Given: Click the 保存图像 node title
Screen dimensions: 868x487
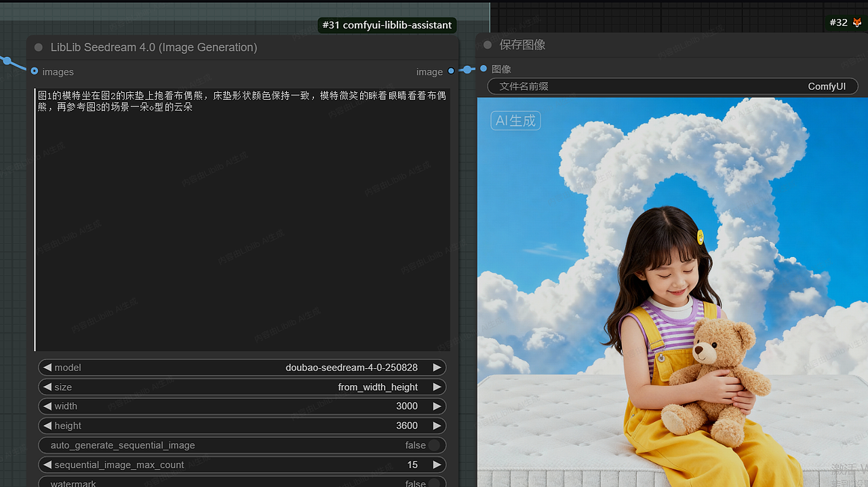Looking at the screenshot, I should pyautogui.click(x=523, y=45).
